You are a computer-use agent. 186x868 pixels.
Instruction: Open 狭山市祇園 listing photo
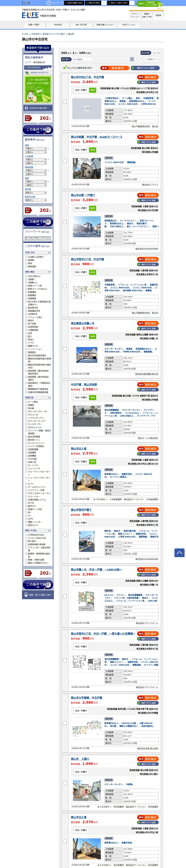coord(87,169)
